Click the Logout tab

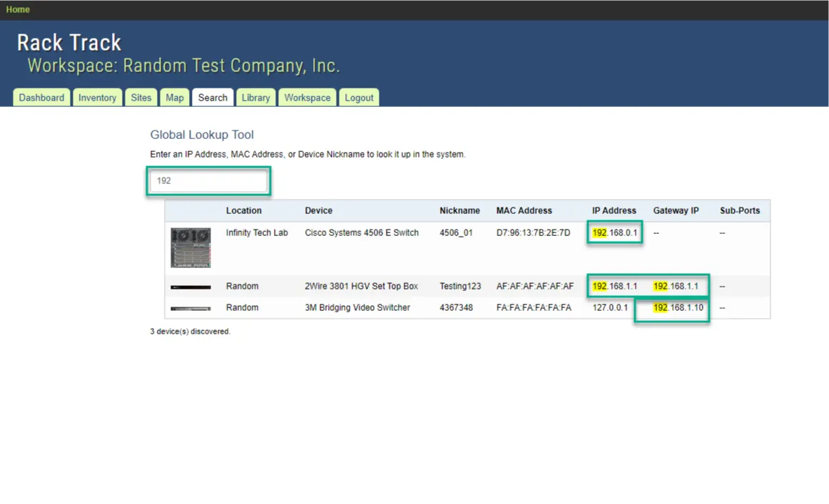coord(359,97)
